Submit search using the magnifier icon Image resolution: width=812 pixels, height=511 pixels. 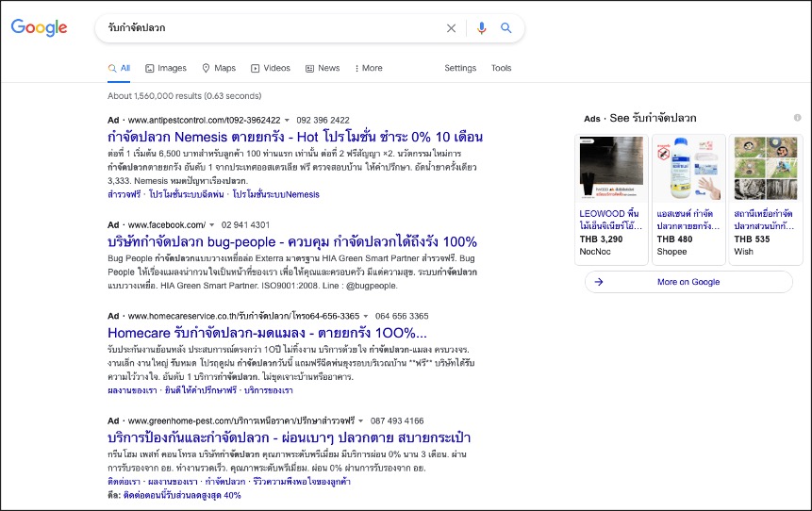click(x=505, y=28)
